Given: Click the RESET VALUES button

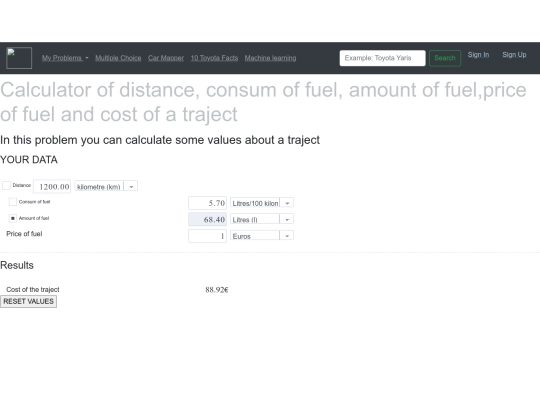Looking at the screenshot, I should pos(29,301).
